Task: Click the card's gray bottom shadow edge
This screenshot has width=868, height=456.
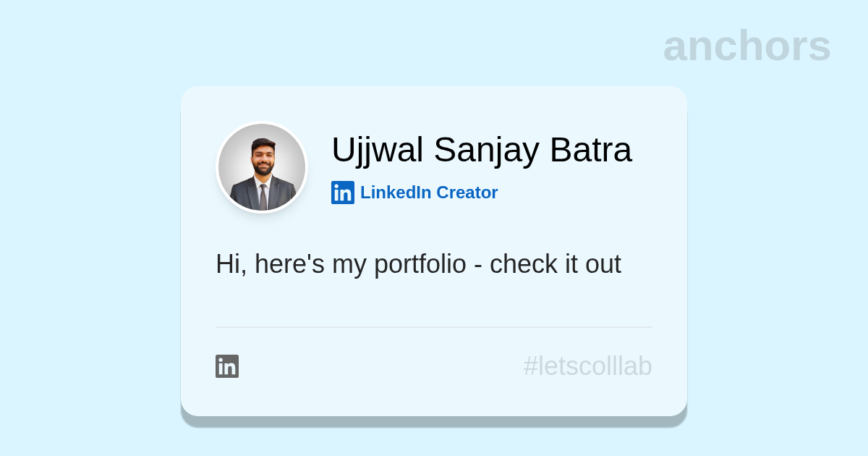Action: pos(434,422)
